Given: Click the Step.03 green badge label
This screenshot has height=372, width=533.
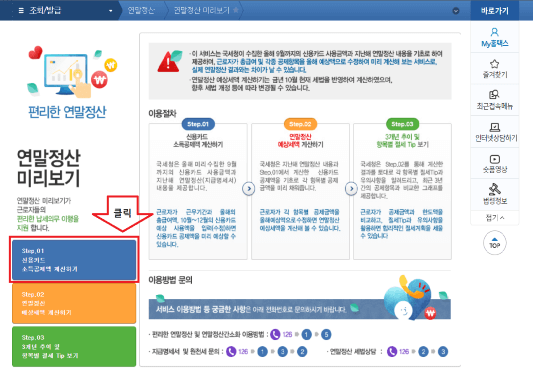Looking at the screenshot, I should [x=402, y=124].
